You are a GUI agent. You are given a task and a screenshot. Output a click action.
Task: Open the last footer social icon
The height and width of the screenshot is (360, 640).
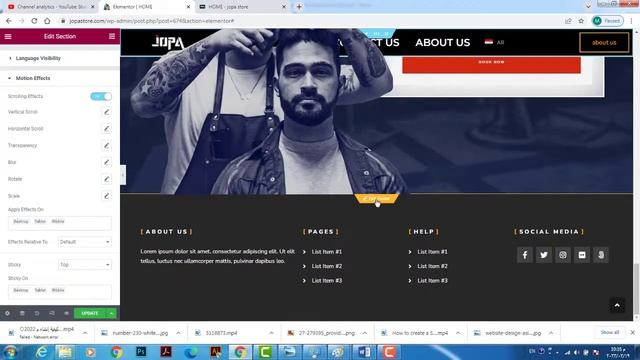pyautogui.click(x=601, y=255)
